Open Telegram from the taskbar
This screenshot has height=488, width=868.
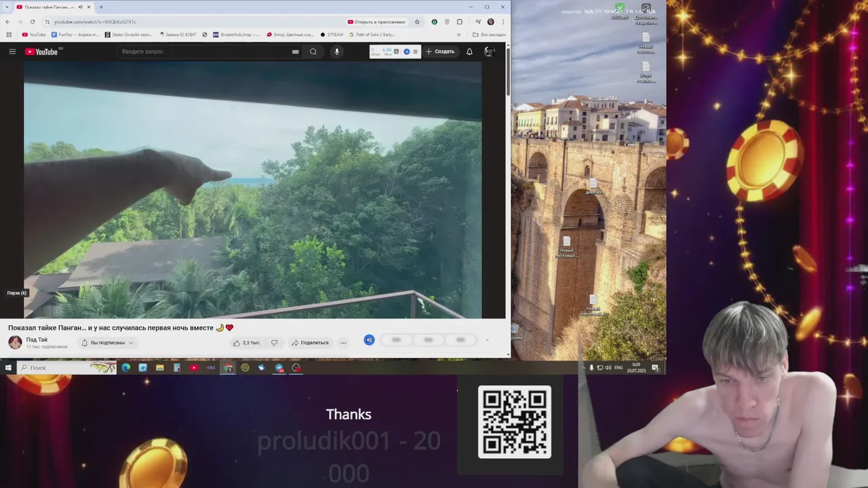point(279,367)
